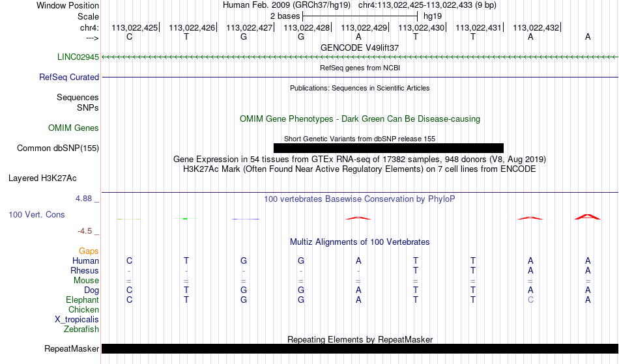Click the chr4: ruler label

(x=89, y=27)
